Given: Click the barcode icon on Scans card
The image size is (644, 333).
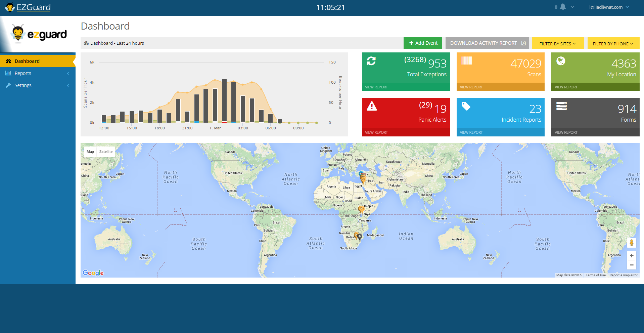Looking at the screenshot, I should 466,60.
